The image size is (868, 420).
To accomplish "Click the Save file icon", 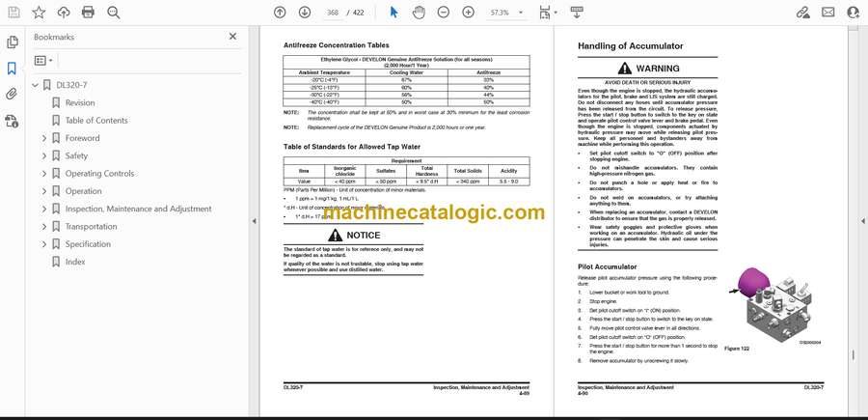I will click(x=14, y=13).
